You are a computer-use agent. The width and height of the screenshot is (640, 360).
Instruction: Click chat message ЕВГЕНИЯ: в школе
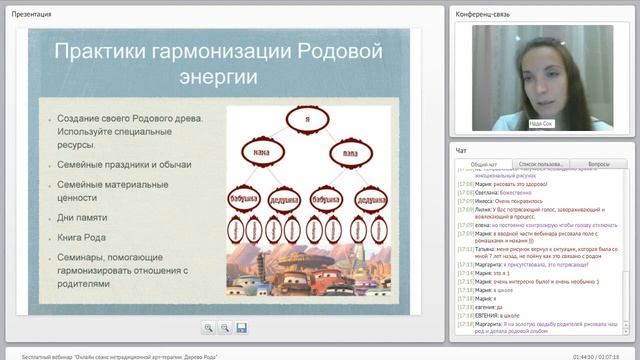pyautogui.click(x=489, y=316)
